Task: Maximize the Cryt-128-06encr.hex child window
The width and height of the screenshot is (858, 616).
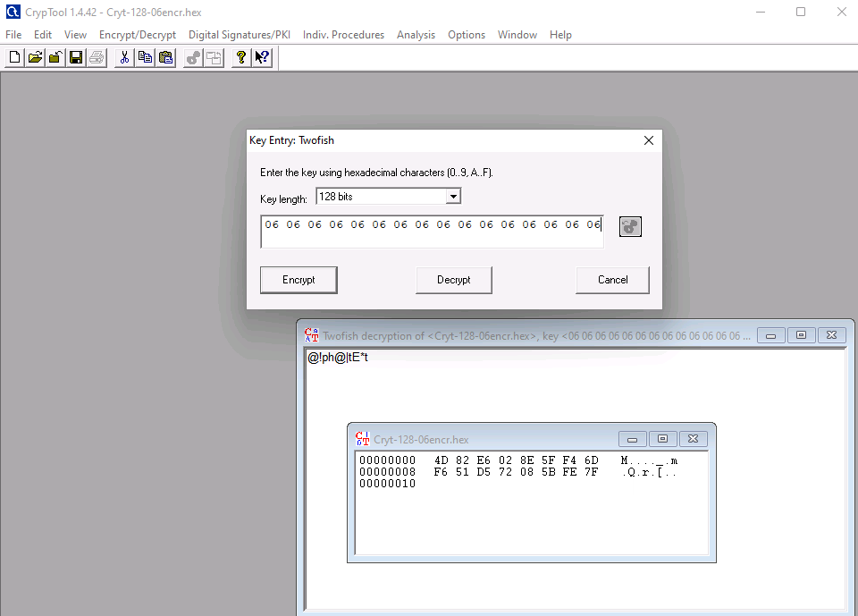Action: pyautogui.click(x=662, y=439)
